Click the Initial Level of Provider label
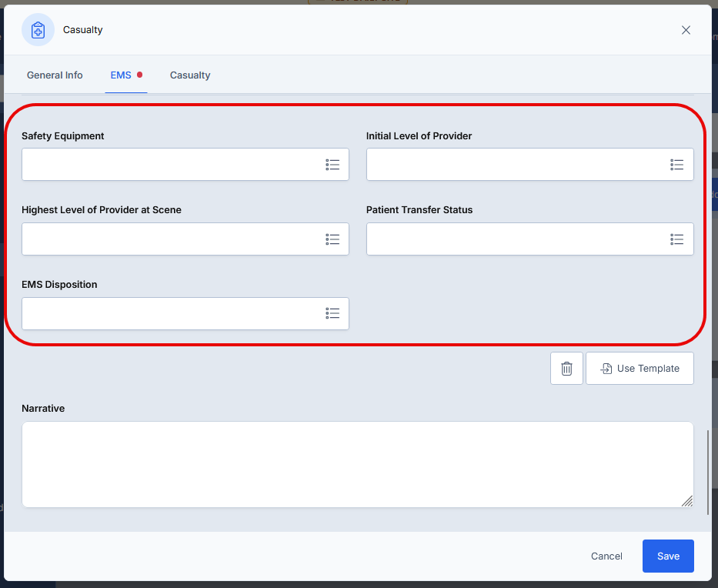 pos(419,136)
